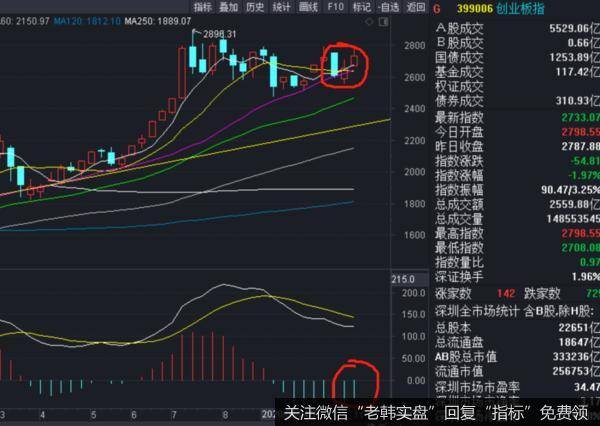The image size is (600, 426).
Task: Click the 总流通盘 row
Action: tap(517, 342)
